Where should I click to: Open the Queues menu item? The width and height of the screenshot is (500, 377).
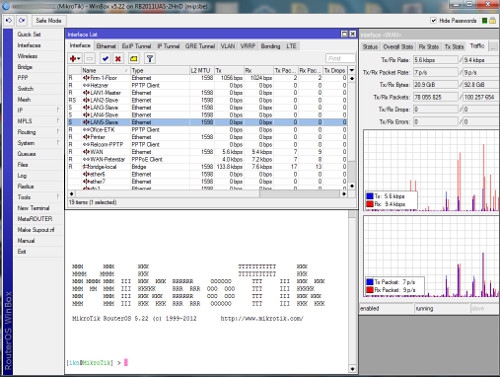pos(26,154)
